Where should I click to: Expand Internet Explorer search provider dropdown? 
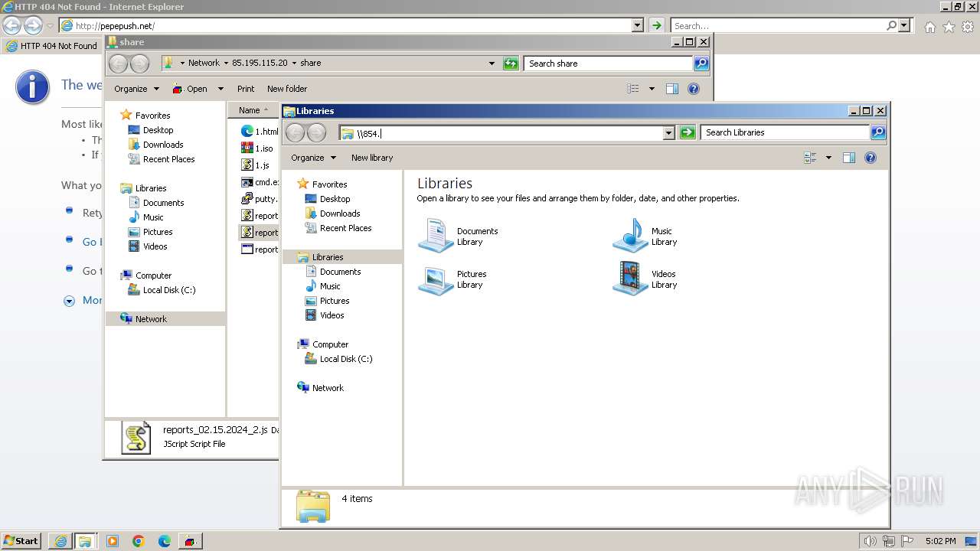[905, 25]
